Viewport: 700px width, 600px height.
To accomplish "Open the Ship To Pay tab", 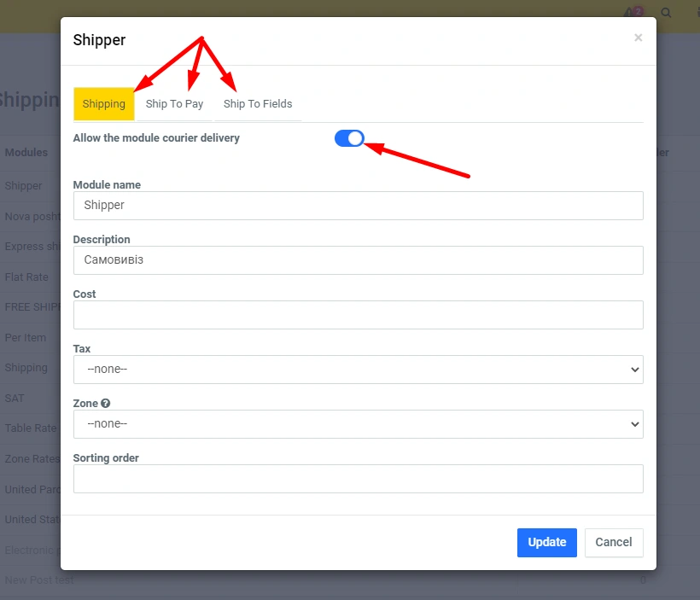I will [x=174, y=104].
